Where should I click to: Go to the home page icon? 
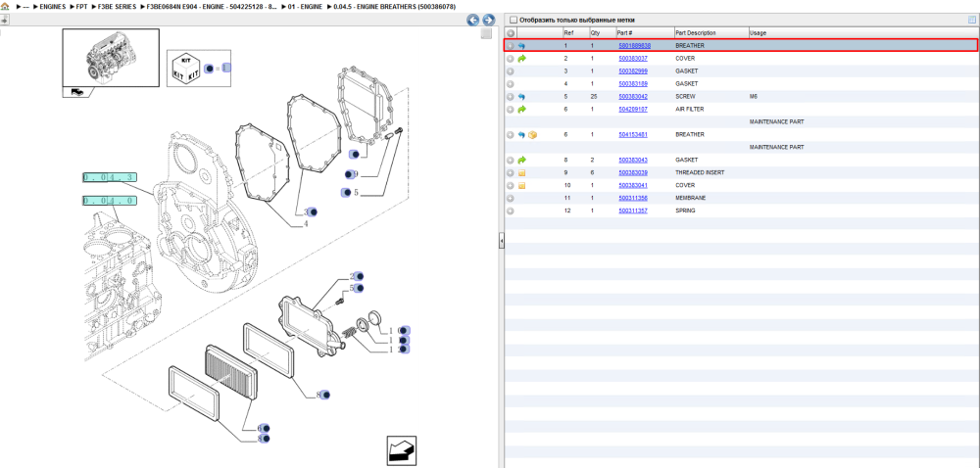click(5, 6)
